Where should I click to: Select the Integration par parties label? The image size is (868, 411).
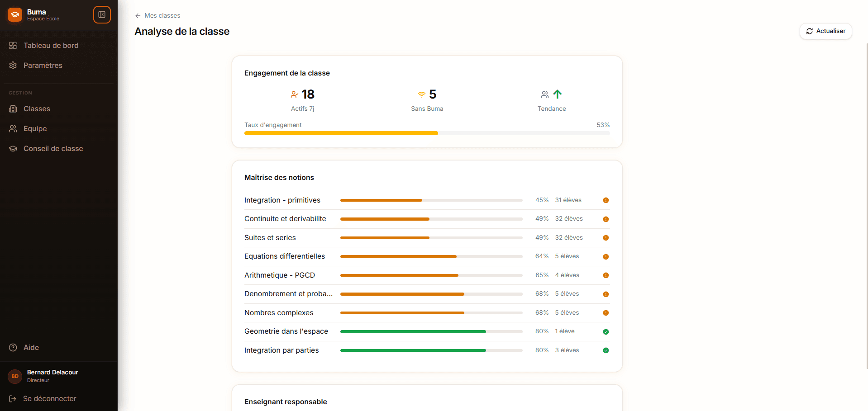tap(281, 350)
